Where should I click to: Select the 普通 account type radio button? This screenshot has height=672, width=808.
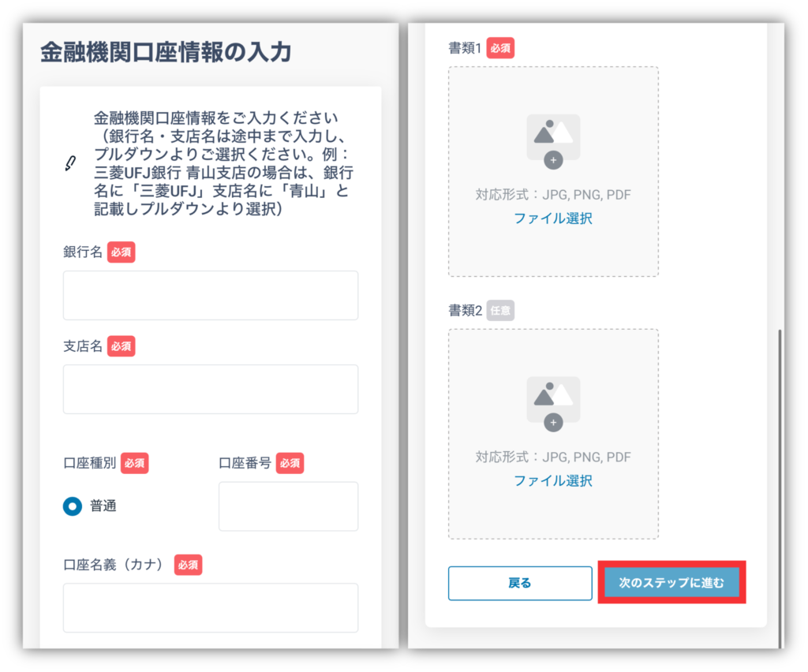[x=73, y=506]
